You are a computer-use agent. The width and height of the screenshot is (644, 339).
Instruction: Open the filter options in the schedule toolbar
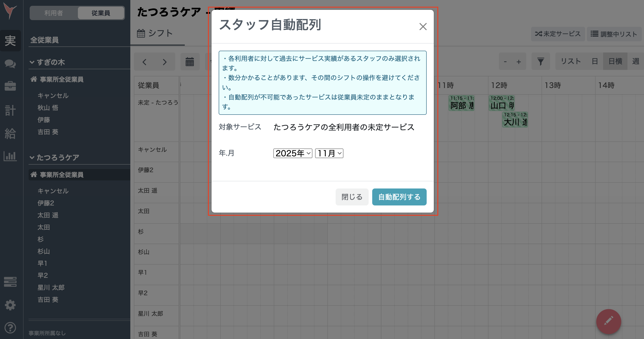(540, 61)
